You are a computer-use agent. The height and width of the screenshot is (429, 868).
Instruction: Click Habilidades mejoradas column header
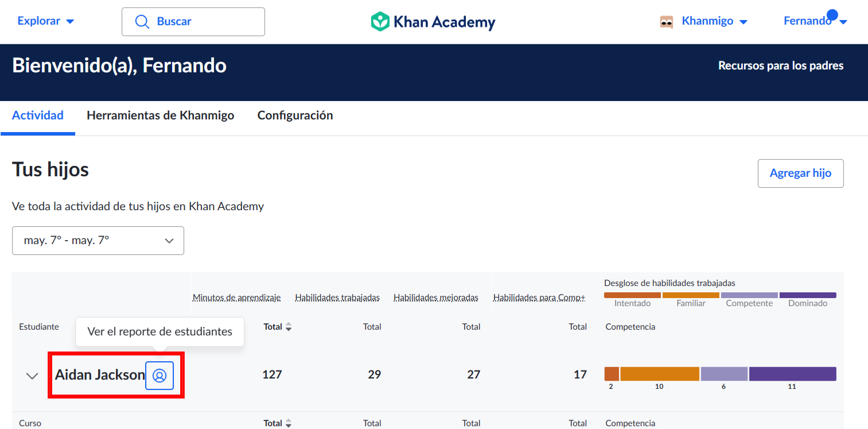click(436, 297)
